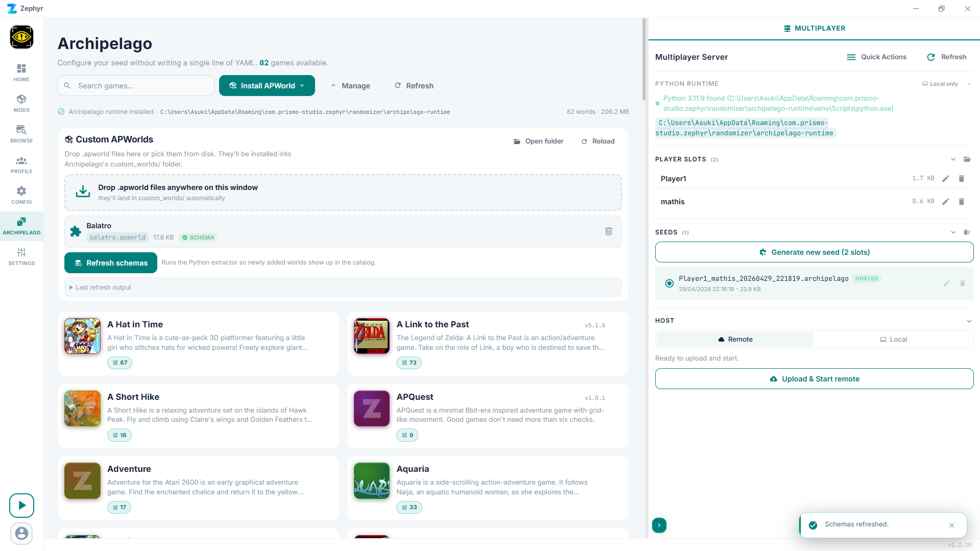The height and width of the screenshot is (551, 980).
Task: Open player slots folder icon
Action: pyautogui.click(x=967, y=159)
